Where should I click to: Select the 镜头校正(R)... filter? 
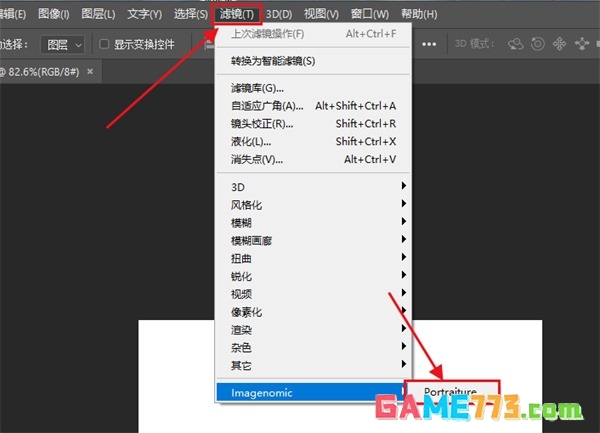pos(262,124)
